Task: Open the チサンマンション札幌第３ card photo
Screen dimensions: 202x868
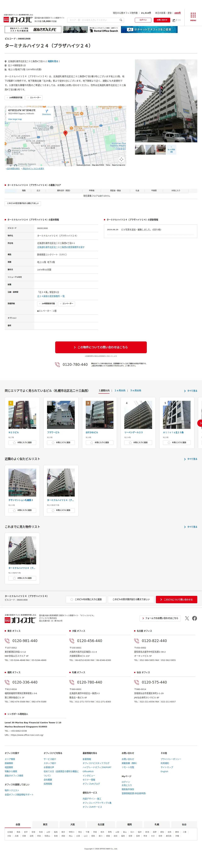Action: [22, 482]
